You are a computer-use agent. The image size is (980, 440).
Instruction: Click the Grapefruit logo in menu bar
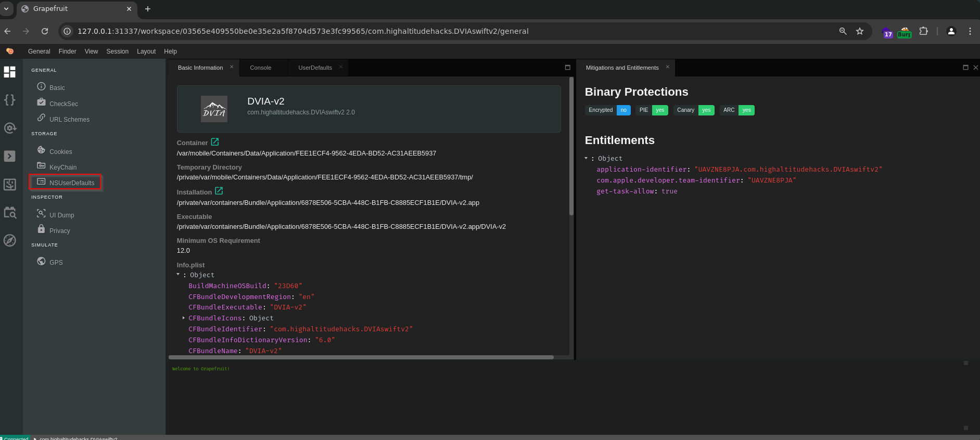coord(10,51)
